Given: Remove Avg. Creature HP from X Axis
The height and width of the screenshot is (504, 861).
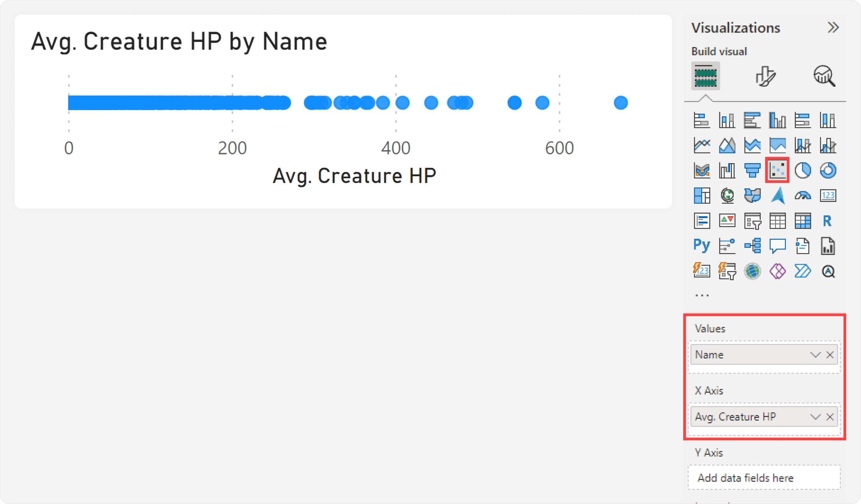Looking at the screenshot, I should coord(830,417).
